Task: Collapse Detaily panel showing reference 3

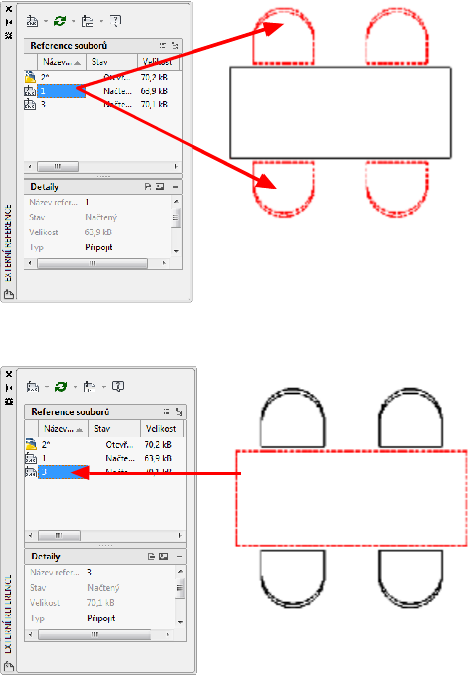Action: (179, 556)
